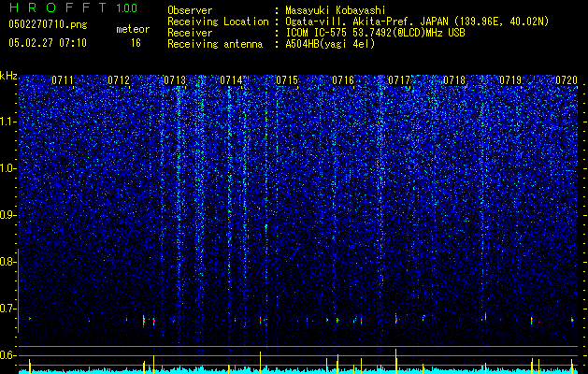
Task: Click the 'Receiving antenna' label
Action: (215, 44)
